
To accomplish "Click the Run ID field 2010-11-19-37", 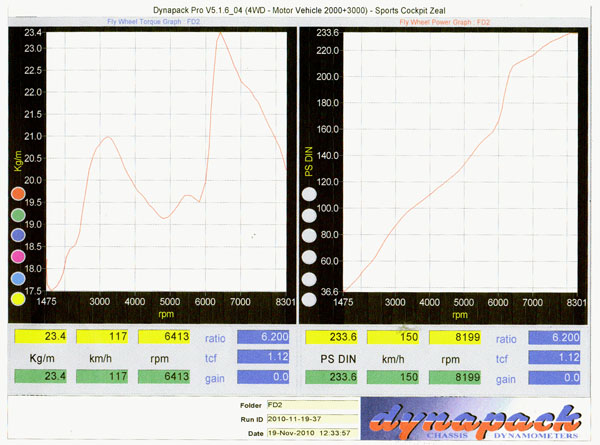I will tap(312, 419).
